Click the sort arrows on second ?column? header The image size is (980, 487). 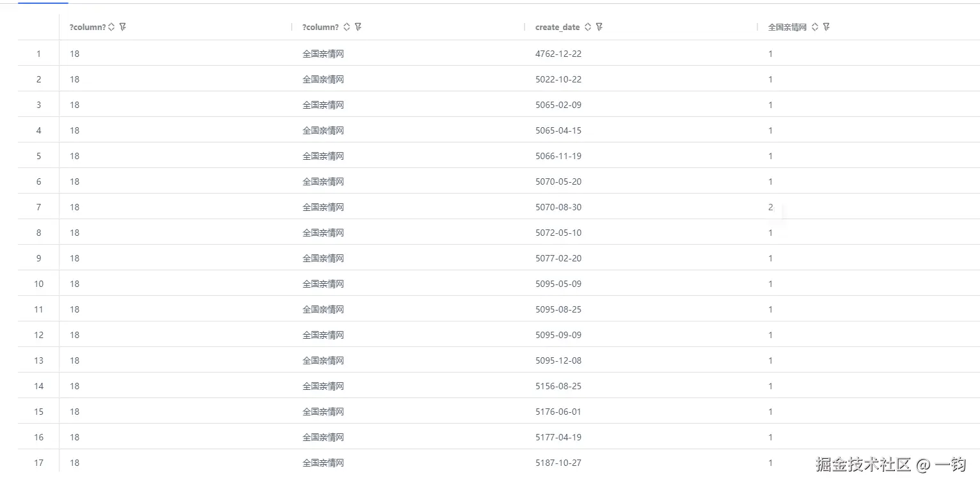(x=346, y=26)
